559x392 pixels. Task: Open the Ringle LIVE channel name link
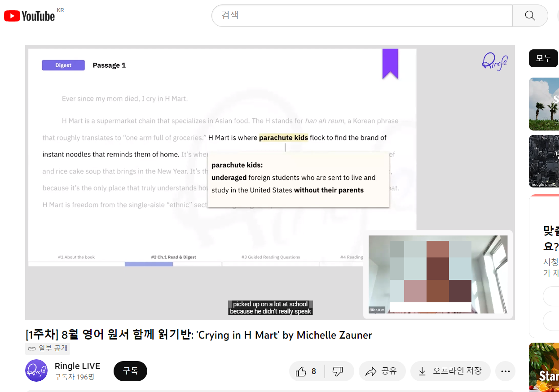pyautogui.click(x=77, y=366)
